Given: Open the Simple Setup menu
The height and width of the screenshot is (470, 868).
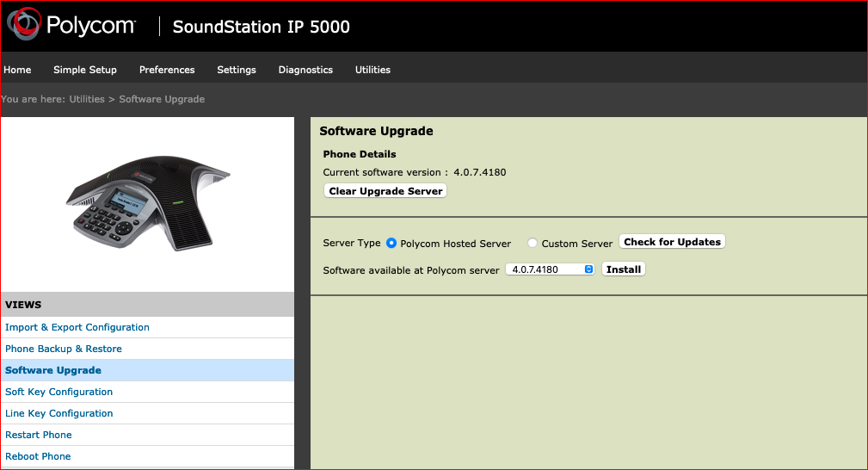Looking at the screenshot, I should pos(84,70).
